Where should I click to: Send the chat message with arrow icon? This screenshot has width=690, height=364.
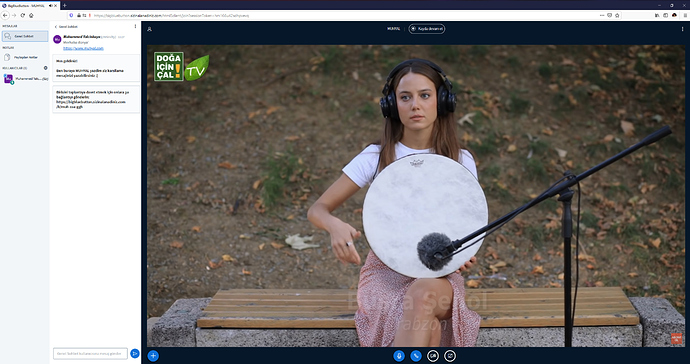(135, 353)
